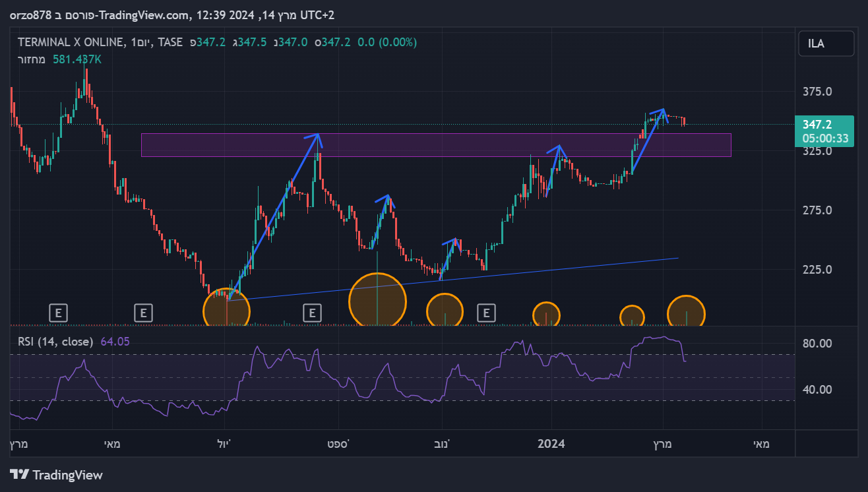Click the rightmost orange volume circle
The width and height of the screenshot is (868, 492).
click(x=686, y=313)
